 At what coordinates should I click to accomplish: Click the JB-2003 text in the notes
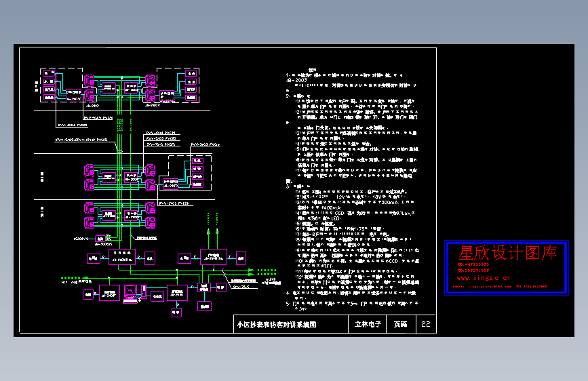point(296,80)
